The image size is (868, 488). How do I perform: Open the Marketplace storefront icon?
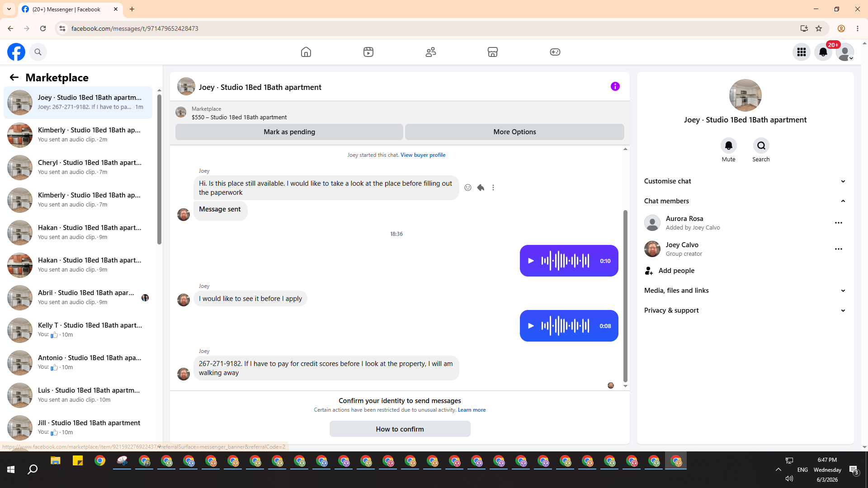tap(493, 52)
